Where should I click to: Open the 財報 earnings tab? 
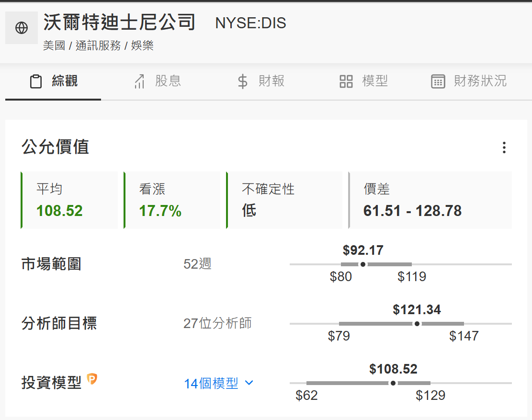pos(261,81)
